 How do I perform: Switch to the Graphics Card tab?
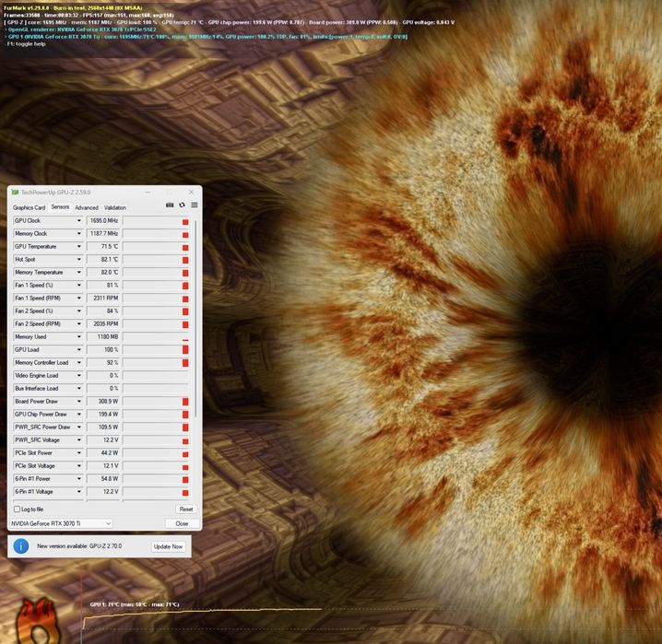29,207
